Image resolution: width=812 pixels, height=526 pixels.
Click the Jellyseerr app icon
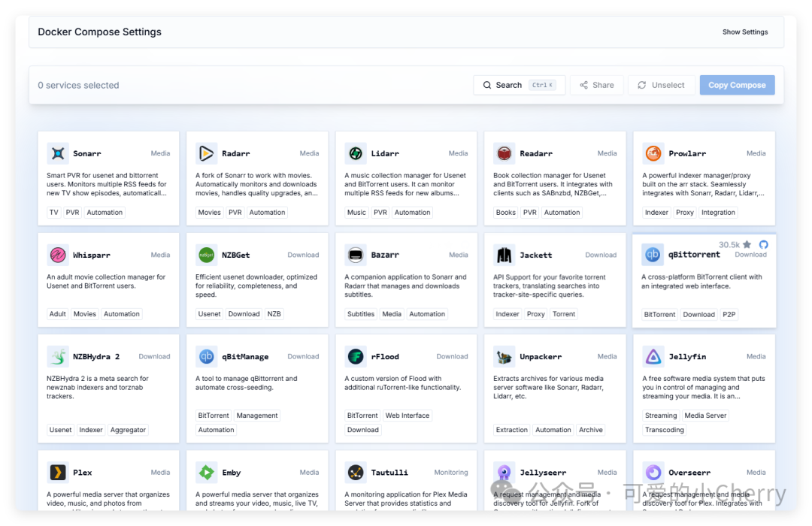point(504,472)
